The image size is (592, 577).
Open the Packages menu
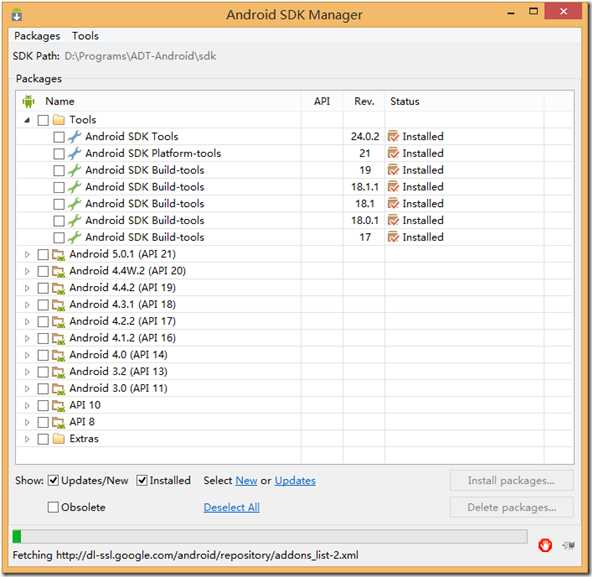pyautogui.click(x=37, y=36)
